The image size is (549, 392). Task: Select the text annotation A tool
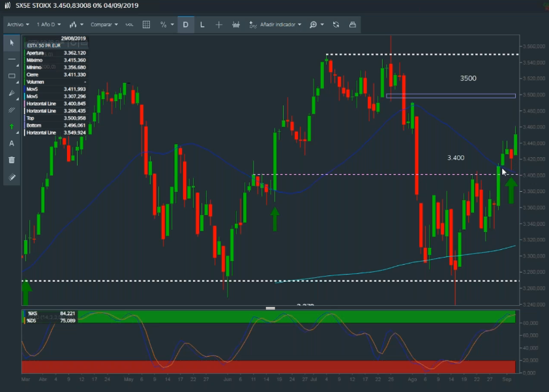(x=12, y=143)
